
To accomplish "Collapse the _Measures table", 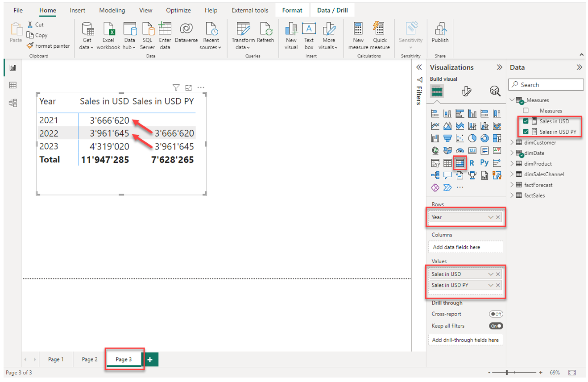I will (x=512, y=100).
